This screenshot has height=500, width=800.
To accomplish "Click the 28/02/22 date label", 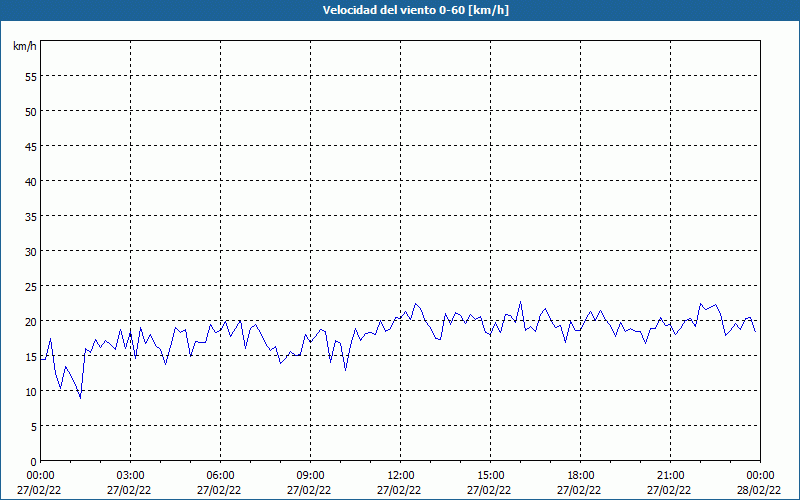I will [x=759, y=490].
